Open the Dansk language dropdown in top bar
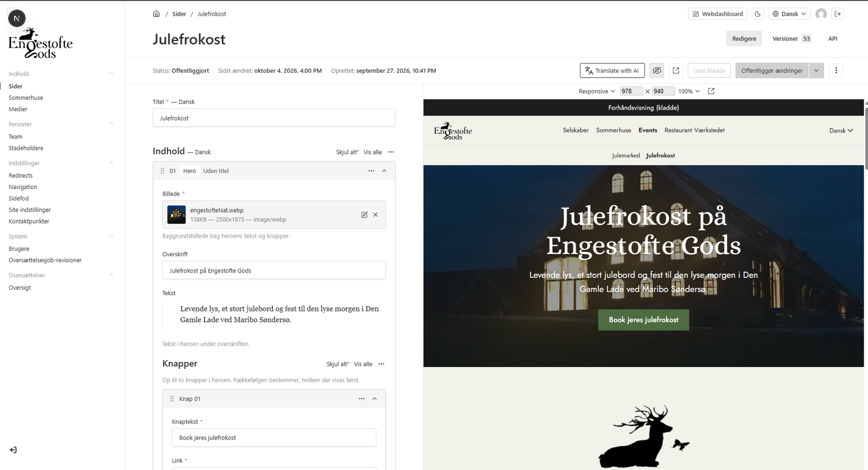 click(789, 14)
